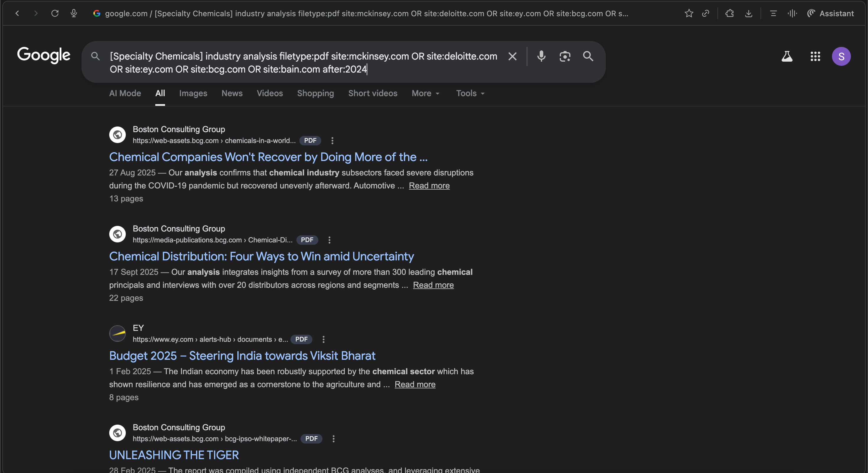Open the browser downloads icon
868x473 pixels.
tap(748, 14)
